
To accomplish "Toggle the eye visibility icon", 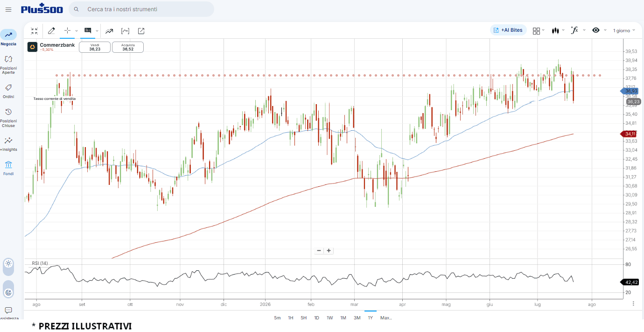I will 596,30.
